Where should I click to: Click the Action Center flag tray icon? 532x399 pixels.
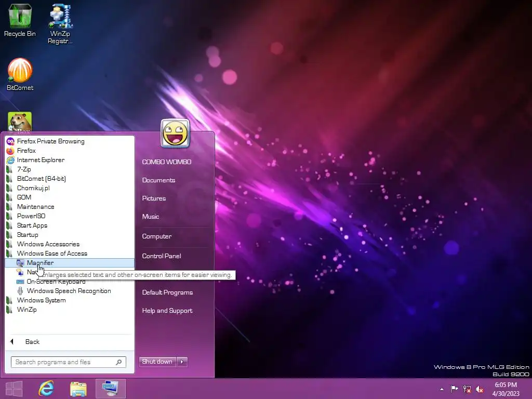[454, 389]
